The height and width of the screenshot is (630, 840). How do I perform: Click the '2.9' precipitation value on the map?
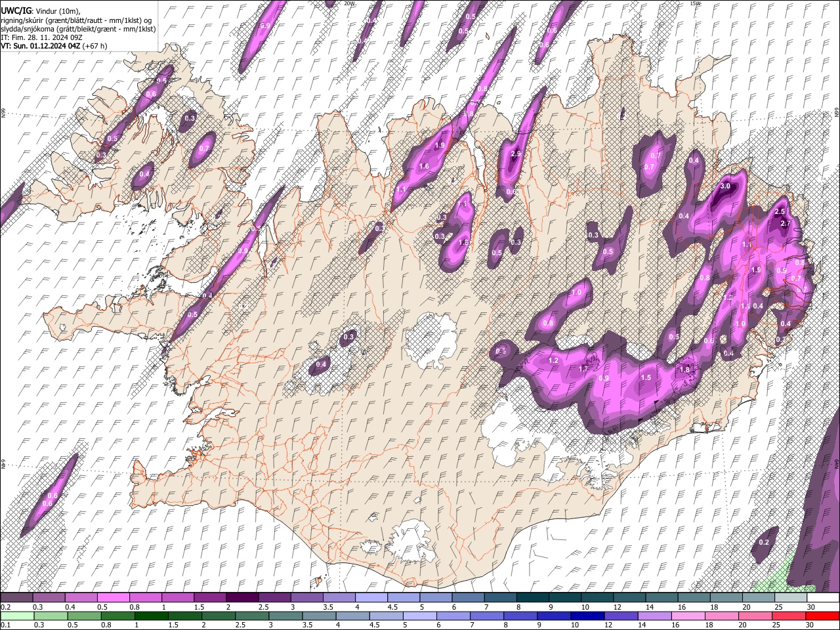(x=515, y=154)
